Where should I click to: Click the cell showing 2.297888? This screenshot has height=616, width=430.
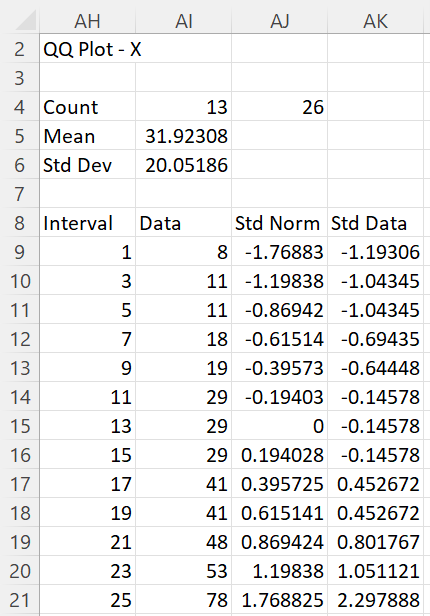pos(375,600)
